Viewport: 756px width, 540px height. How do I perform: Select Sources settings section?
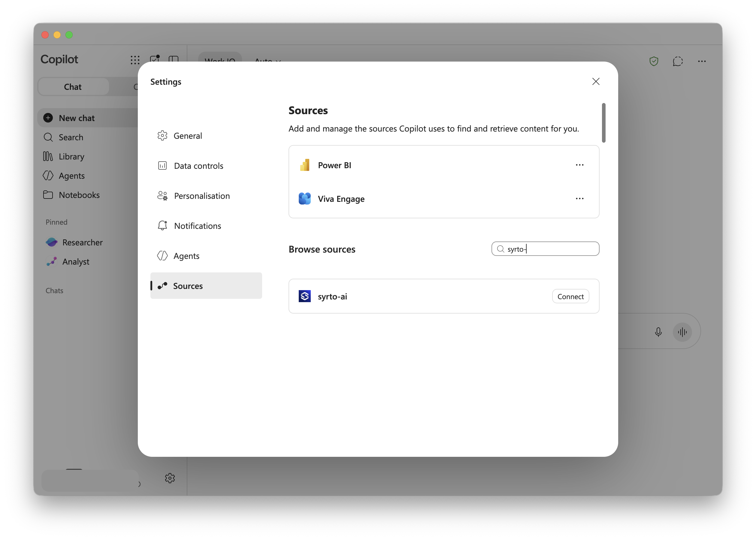206,286
